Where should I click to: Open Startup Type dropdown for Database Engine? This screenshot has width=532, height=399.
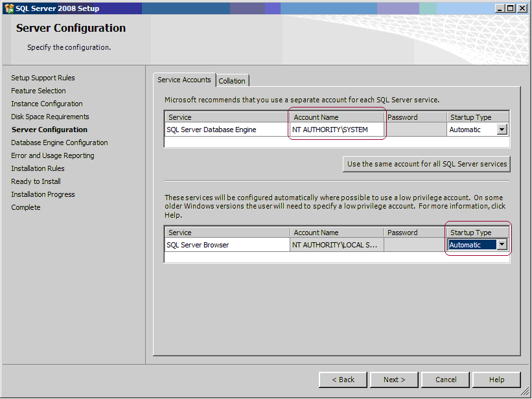pos(502,130)
